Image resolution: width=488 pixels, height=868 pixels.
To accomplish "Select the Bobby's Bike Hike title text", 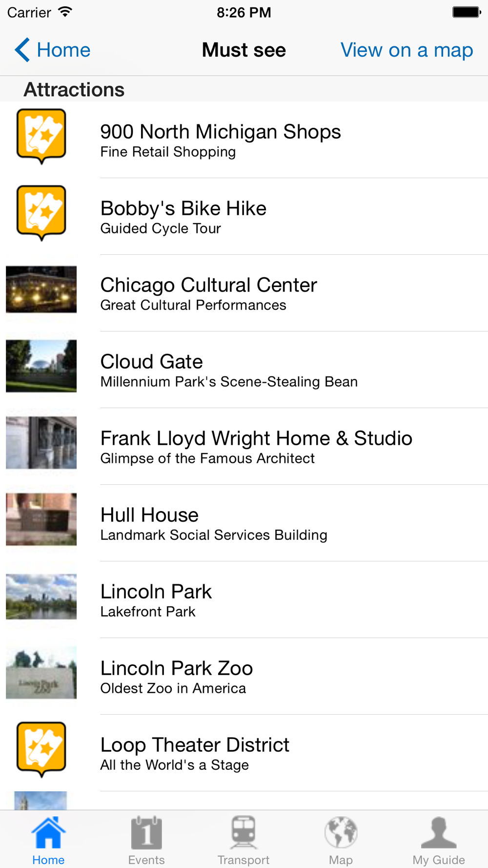I will (183, 208).
